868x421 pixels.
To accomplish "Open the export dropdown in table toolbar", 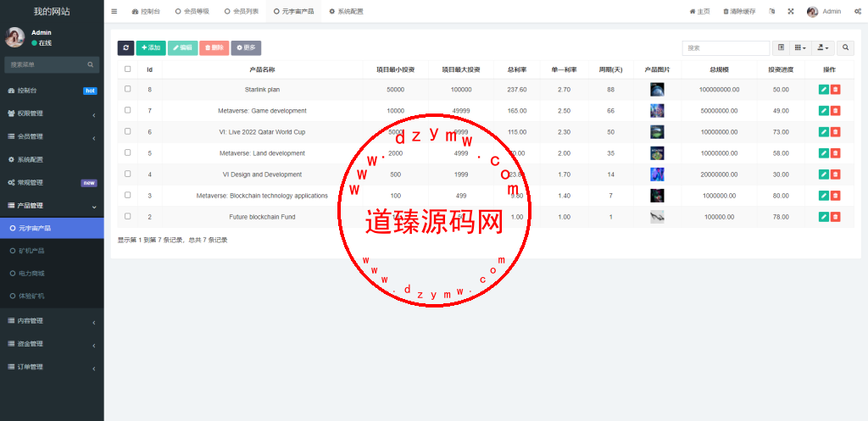I will click(x=823, y=48).
